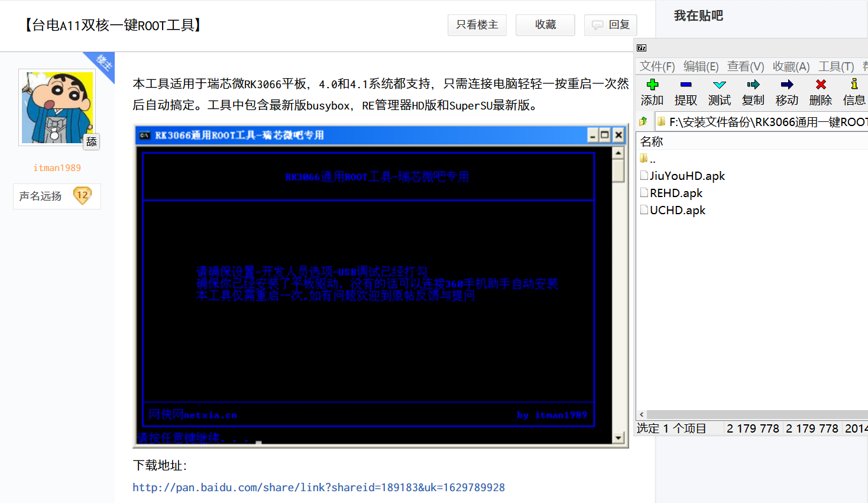Click the 舔 badge on the avatar
The height and width of the screenshot is (503, 868).
92,142
